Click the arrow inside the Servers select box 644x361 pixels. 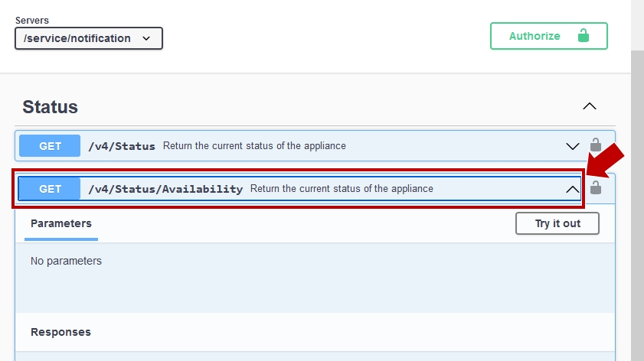pos(146,38)
